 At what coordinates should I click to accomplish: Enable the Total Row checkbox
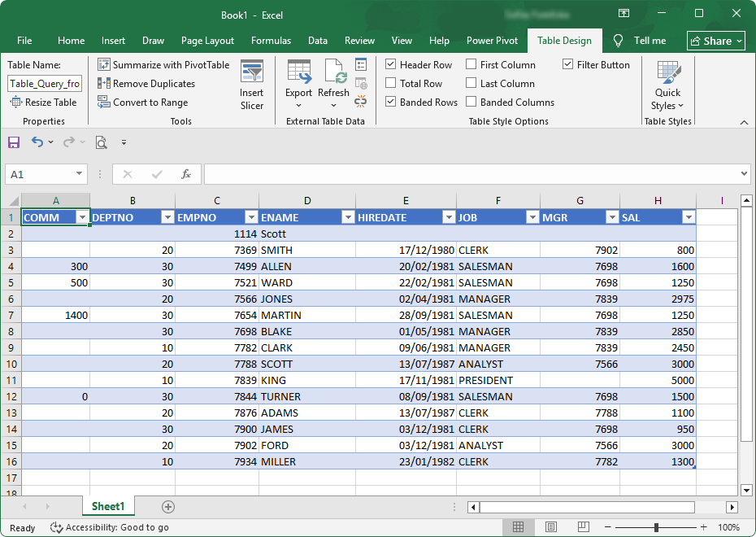coord(391,83)
